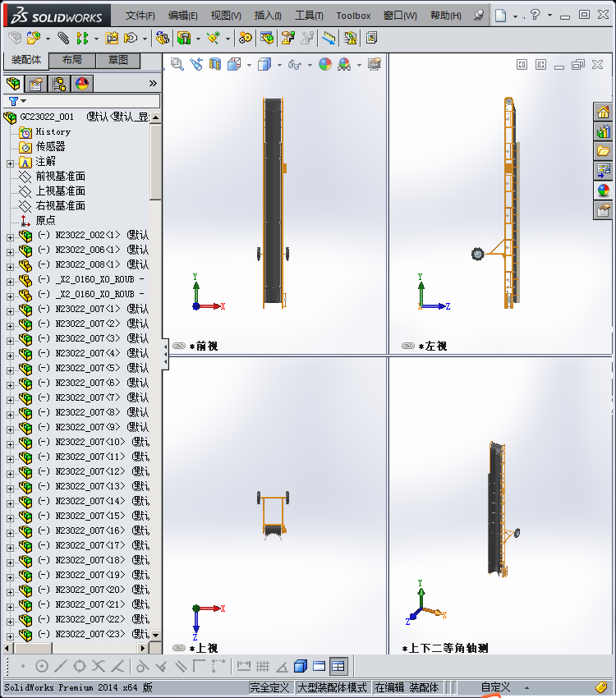Open the ConfigurationManager panel tab
616x698 pixels.
pos(59,84)
